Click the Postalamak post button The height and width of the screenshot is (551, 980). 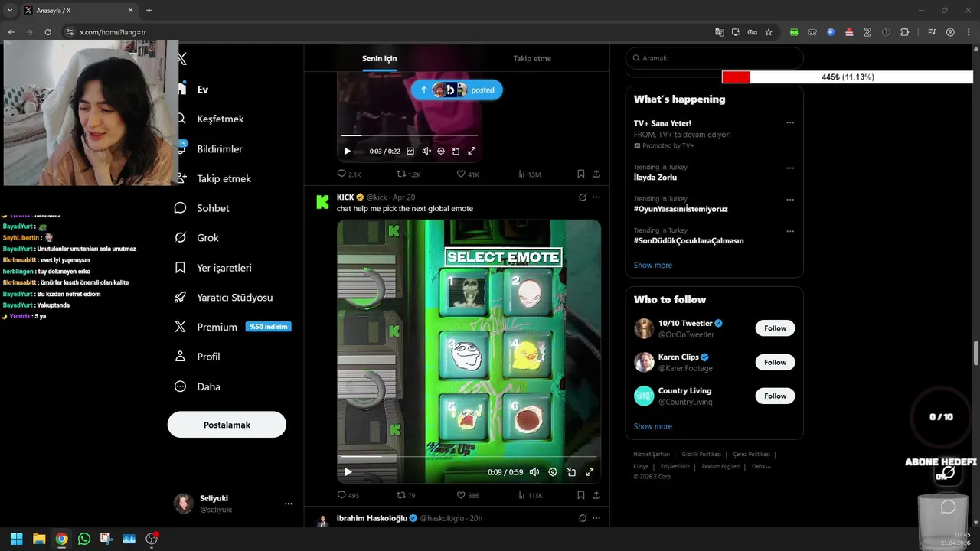pyautogui.click(x=227, y=425)
